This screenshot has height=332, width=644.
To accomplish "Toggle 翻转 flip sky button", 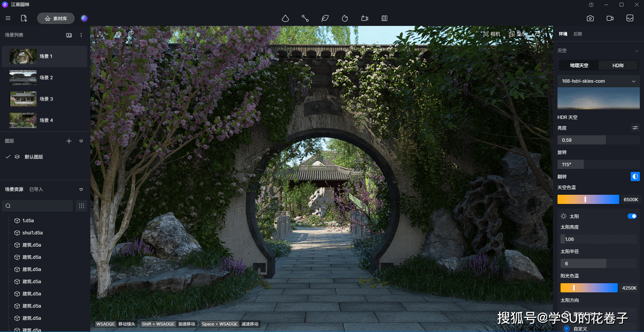I will tap(635, 176).
